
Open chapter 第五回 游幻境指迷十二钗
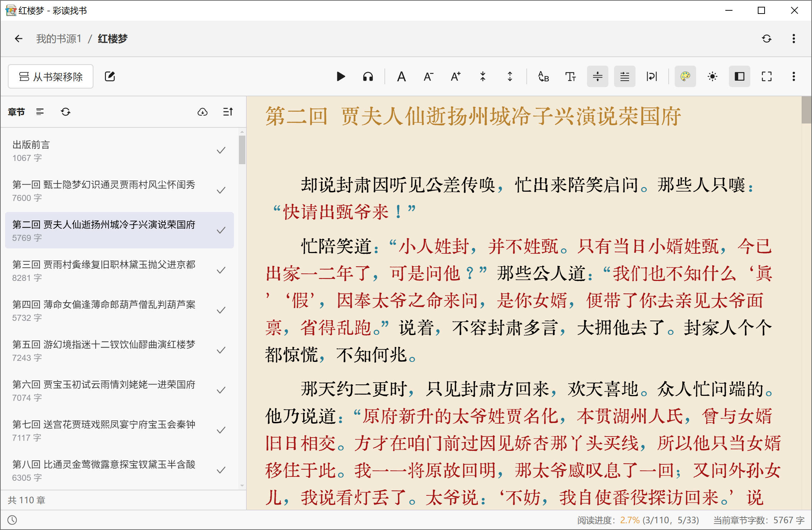pos(119,350)
